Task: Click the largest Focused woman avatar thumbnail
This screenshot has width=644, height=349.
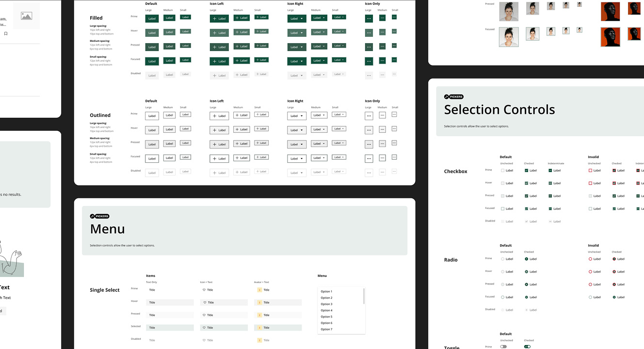Action: [x=509, y=37]
